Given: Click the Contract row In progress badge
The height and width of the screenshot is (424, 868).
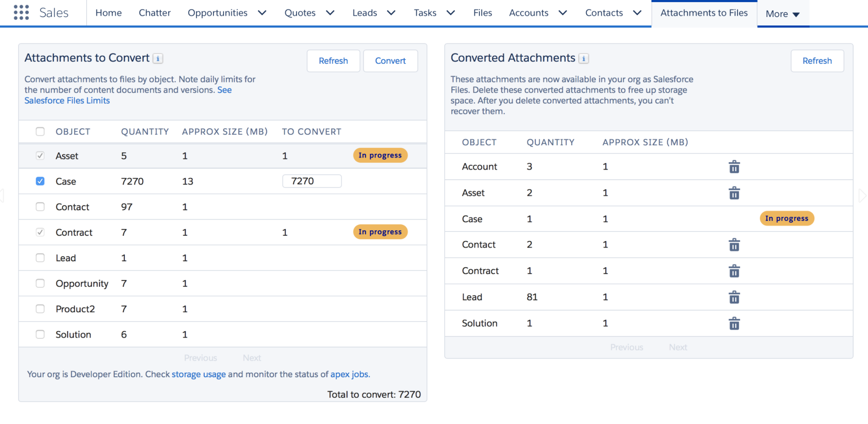Looking at the screenshot, I should pyautogui.click(x=380, y=232).
